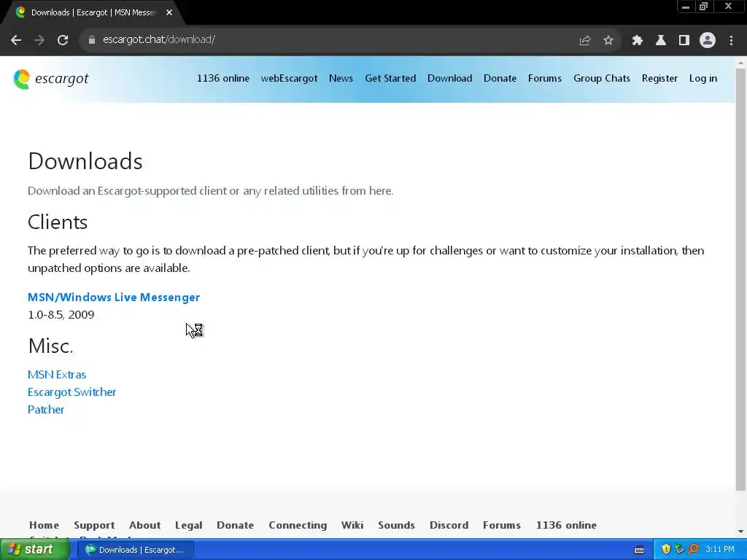747x560 pixels.
Task: Click the padlock site info icon
Action: point(91,40)
